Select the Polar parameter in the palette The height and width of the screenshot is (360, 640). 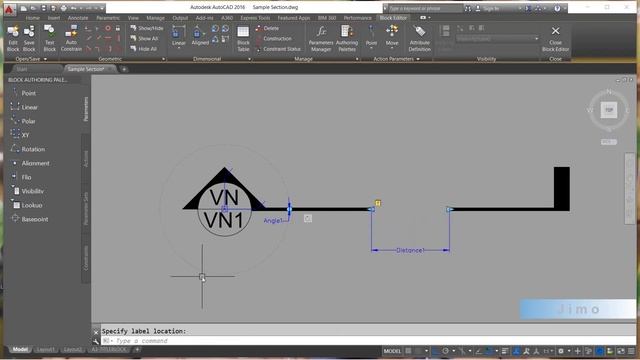click(23, 121)
